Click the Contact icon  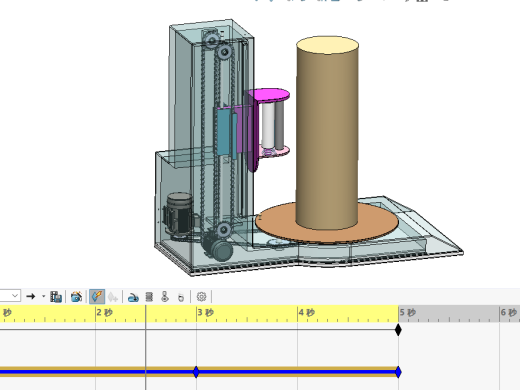click(165, 296)
